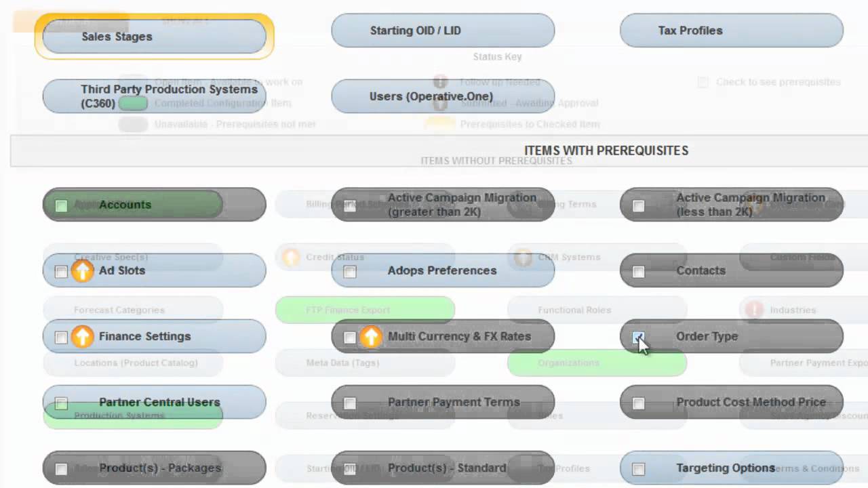The image size is (868, 488).
Task: Select the Partner Payment Terms checkbox
Action: pyautogui.click(x=350, y=403)
